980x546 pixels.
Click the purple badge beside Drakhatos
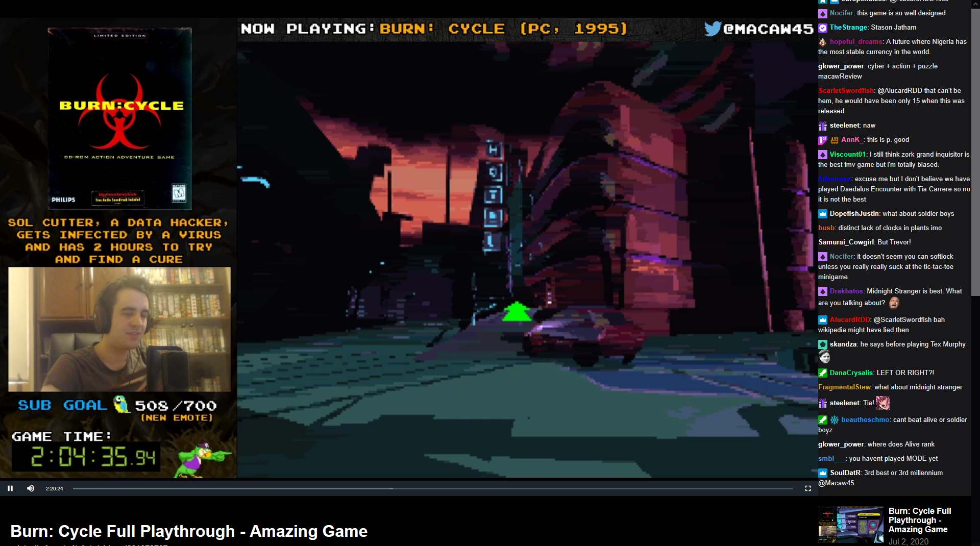tap(823, 291)
